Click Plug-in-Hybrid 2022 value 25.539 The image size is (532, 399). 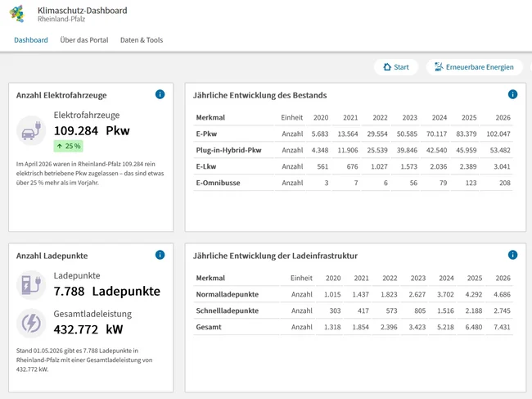pyautogui.click(x=377, y=150)
